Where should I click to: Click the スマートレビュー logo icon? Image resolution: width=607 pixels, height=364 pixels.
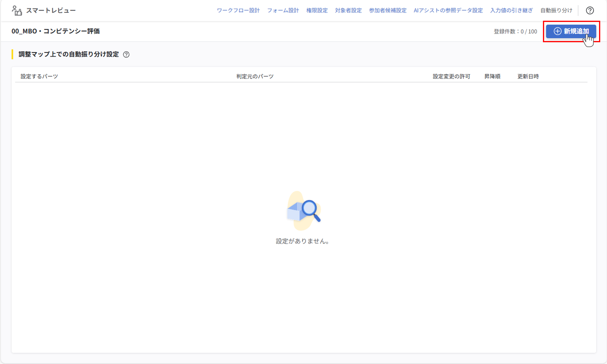pyautogui.click(x=17, y=10)
